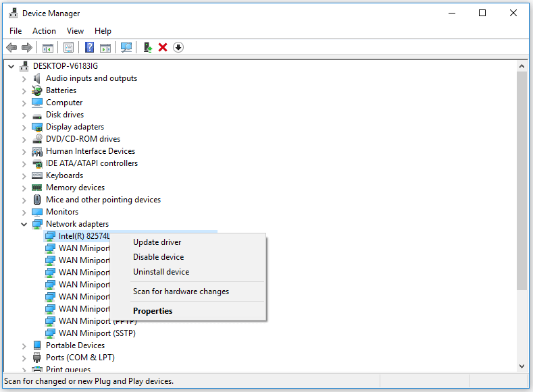Collapse the DESKTOP-V6183IG root node

point(11,66)
